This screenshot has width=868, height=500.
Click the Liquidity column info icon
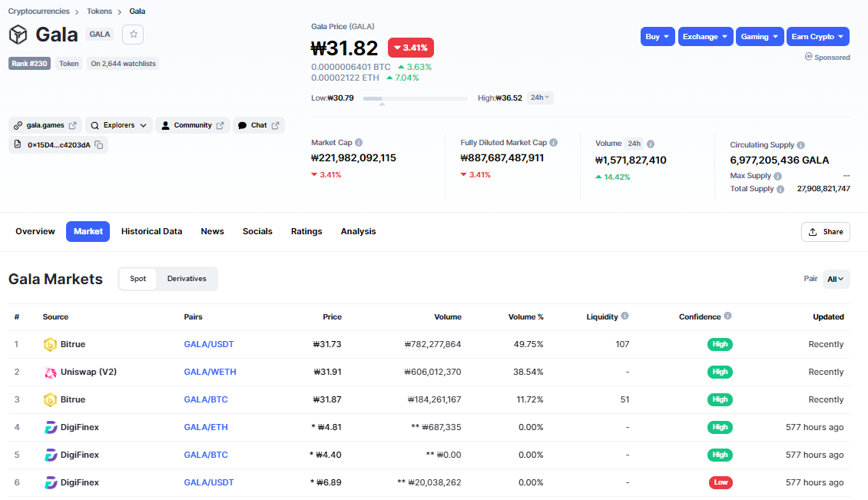click(625, 316)
